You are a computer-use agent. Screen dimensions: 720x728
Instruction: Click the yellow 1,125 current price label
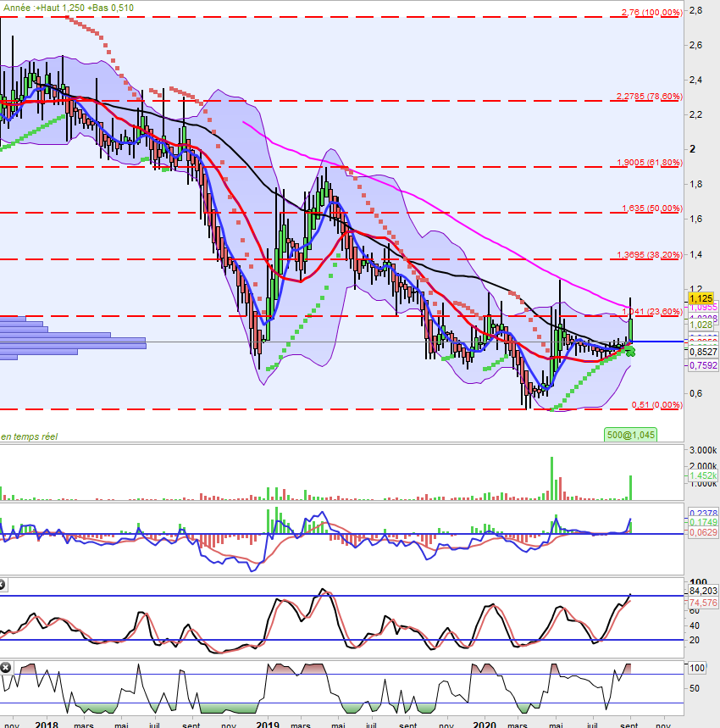[x=701, y=298]
